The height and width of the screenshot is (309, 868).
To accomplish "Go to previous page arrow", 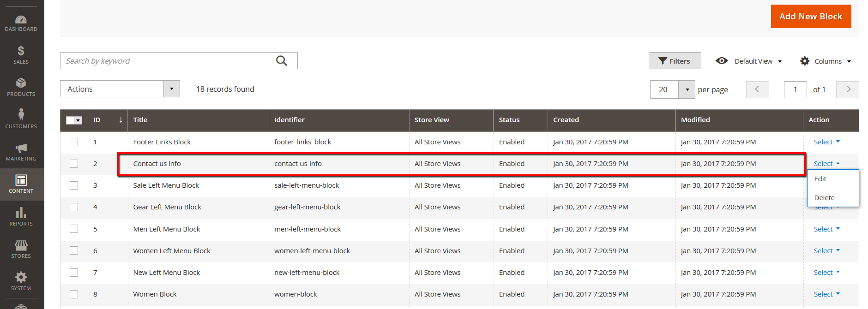I will point(757,89).
